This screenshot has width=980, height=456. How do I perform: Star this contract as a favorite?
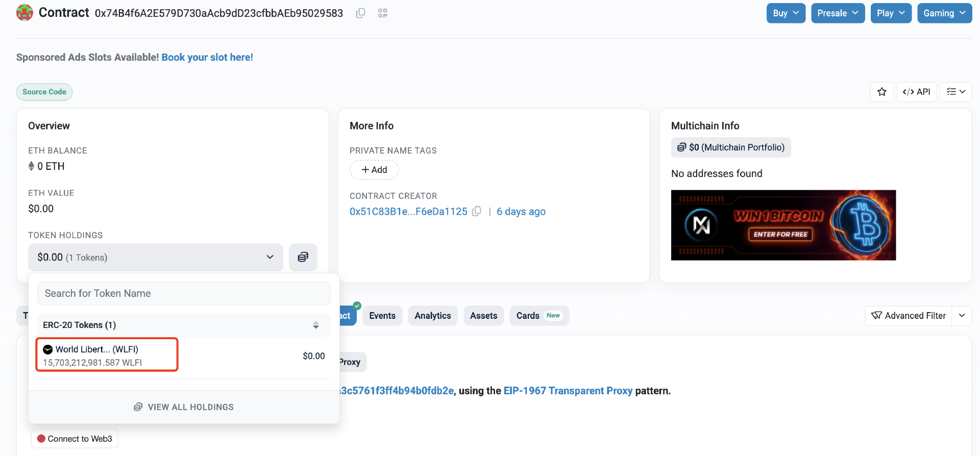click(881, 92)
